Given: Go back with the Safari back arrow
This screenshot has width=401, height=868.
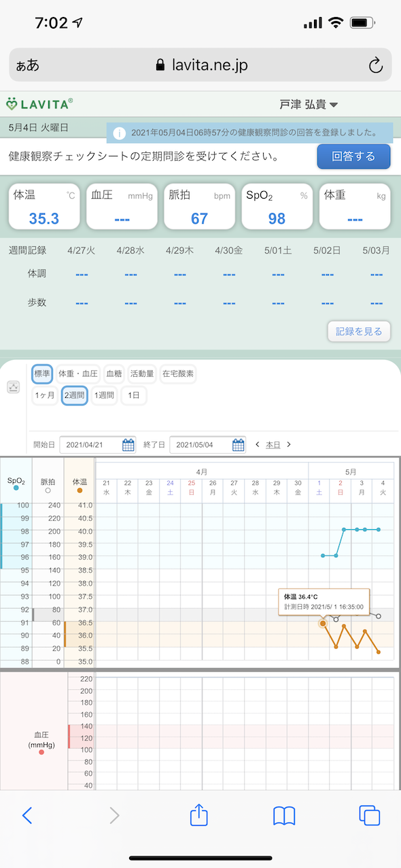Looking at the screenshot, I should click(x=27, y=816).
